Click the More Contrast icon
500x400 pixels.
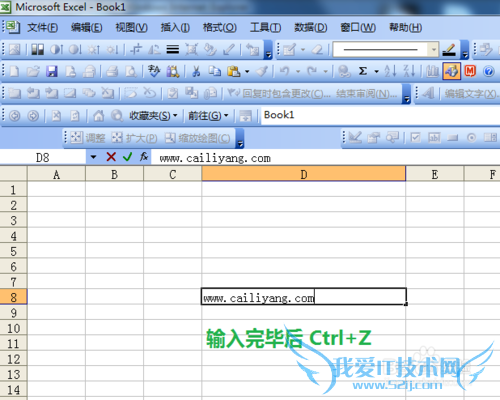pos(56,50)
